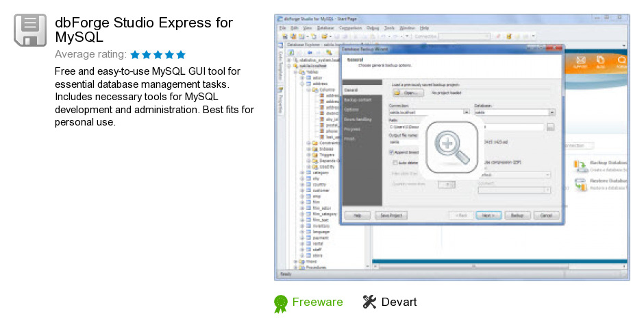
Task: Expand the Constraints folder node
Action: (308, 143)
